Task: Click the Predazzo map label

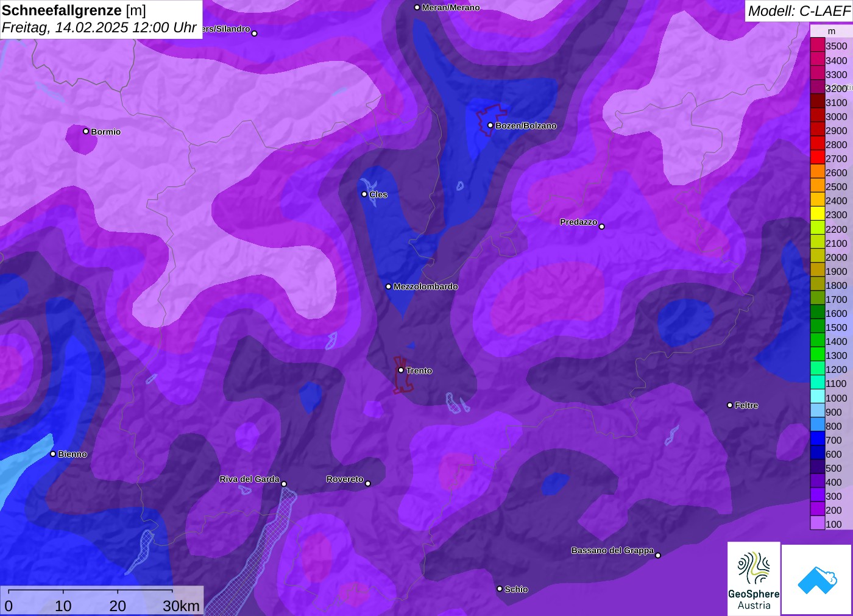Action: pyautogui.click(x=579, y=222)
